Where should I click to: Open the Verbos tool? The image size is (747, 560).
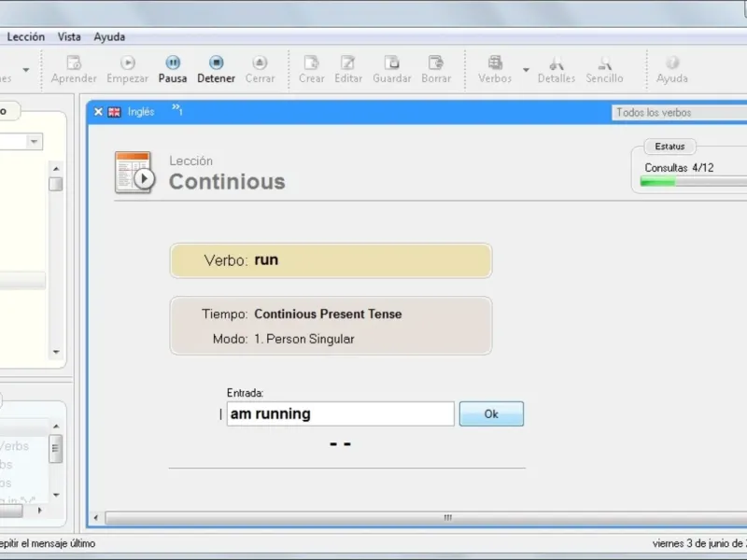(x=495, y=69)
